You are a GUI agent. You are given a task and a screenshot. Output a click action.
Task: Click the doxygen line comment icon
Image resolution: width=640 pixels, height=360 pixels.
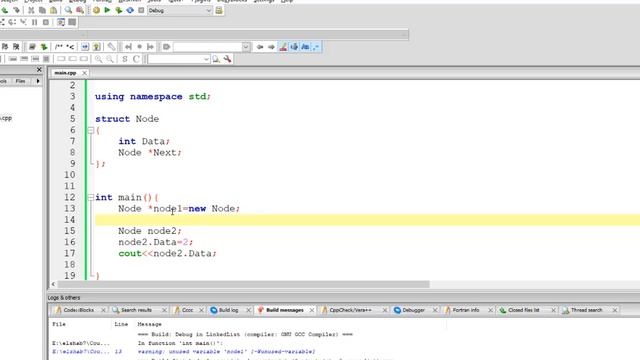click(70, 47)
